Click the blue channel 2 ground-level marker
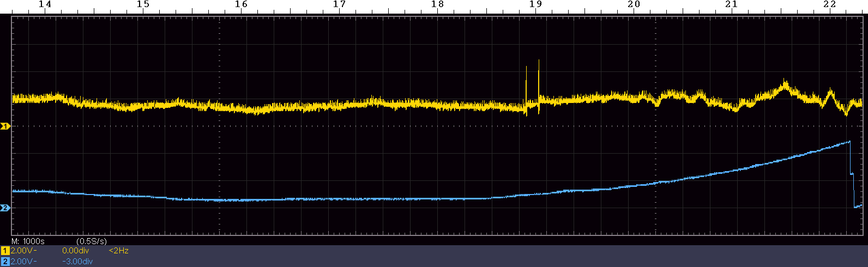 tap(5, 208)
